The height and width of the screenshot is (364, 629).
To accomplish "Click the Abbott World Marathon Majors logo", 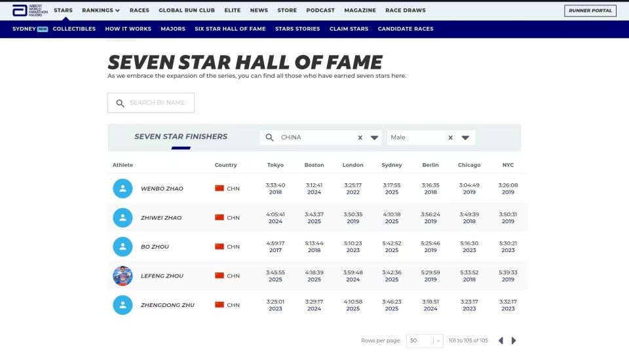I will tap(29, 10).
